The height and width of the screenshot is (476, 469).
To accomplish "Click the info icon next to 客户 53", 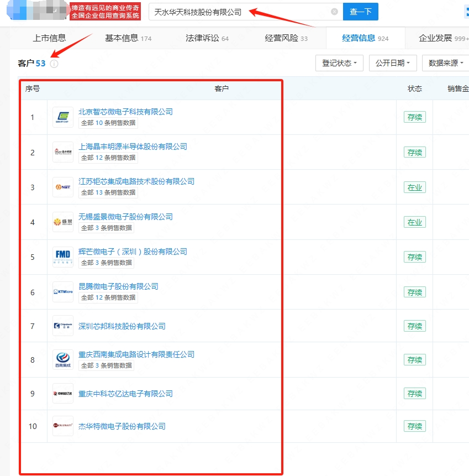I will coord(54,64).
